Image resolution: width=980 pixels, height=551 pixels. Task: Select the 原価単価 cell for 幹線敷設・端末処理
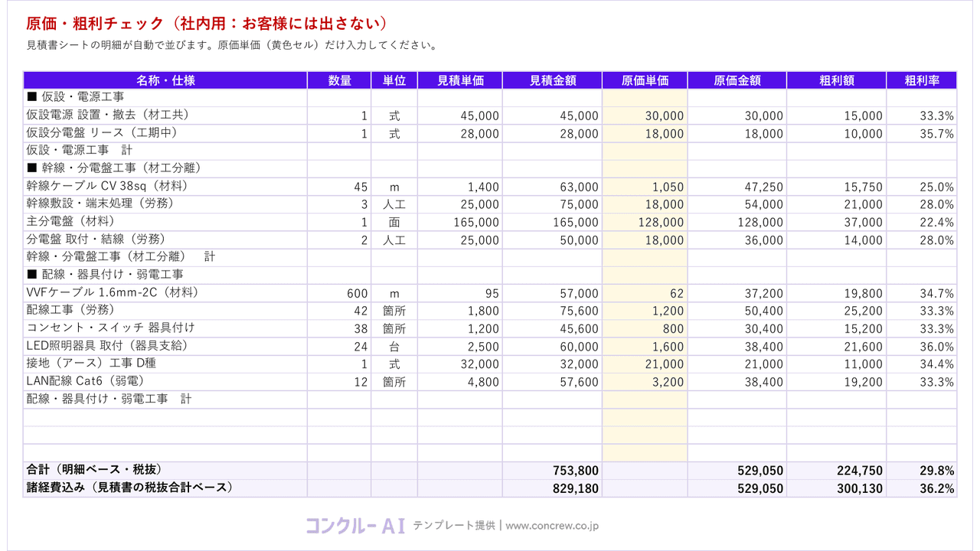[x=645, y=205]
